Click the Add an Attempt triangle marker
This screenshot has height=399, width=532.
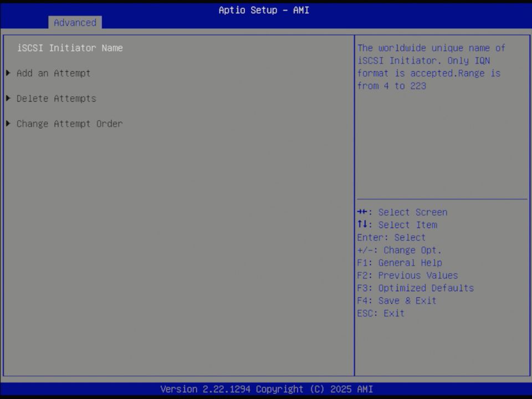[x=8, y=73]
